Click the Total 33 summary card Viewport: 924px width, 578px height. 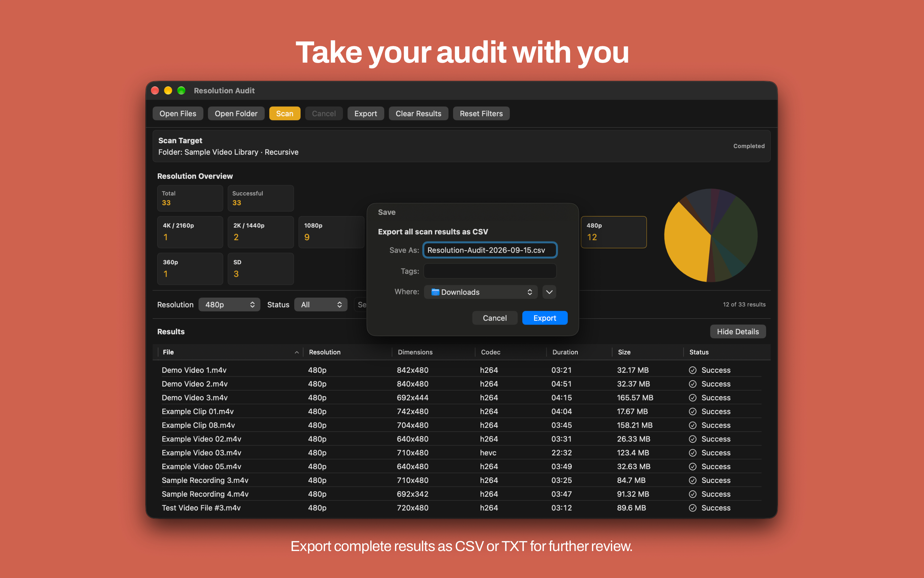190,198
